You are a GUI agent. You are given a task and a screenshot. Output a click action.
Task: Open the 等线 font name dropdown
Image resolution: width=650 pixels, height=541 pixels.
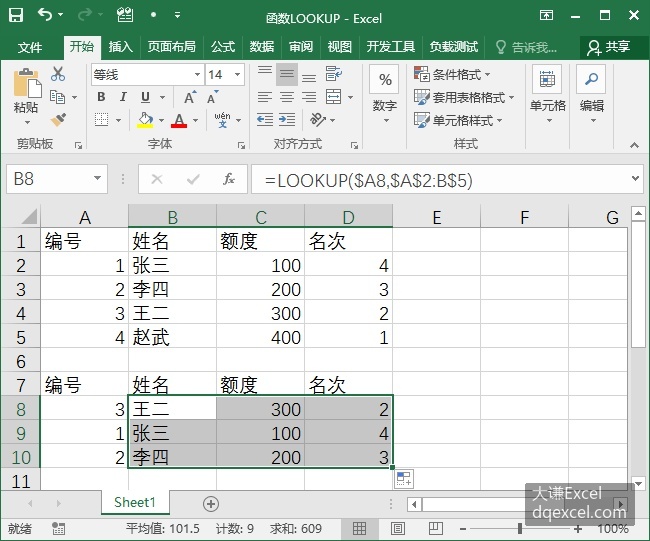coord(197,75)
